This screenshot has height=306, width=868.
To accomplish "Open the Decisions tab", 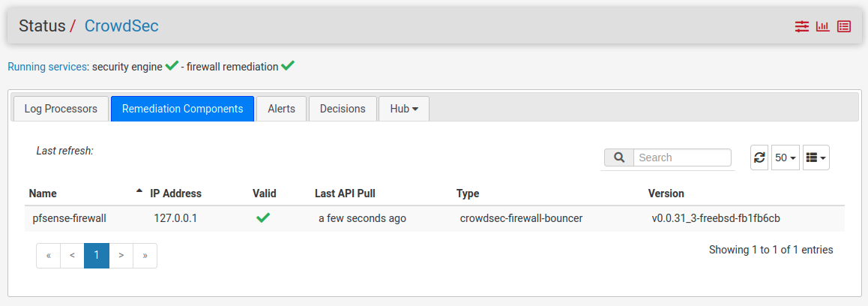I will [x=343, y=109].
